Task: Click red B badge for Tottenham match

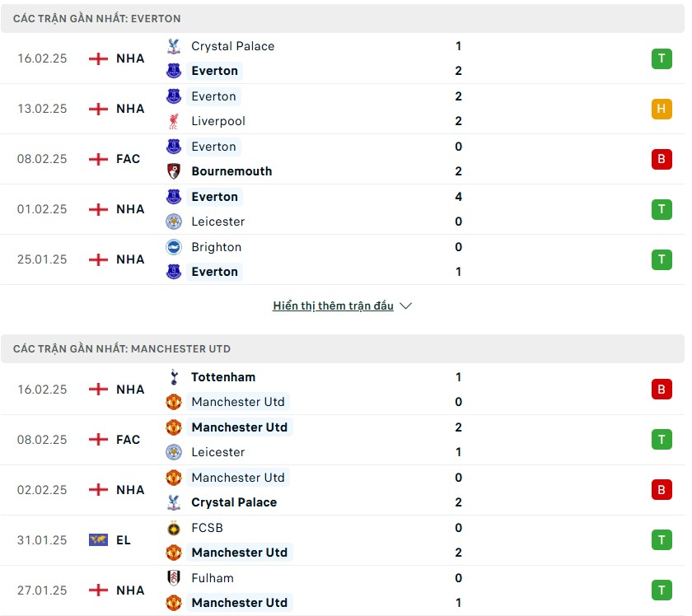Action: (662, 390)
